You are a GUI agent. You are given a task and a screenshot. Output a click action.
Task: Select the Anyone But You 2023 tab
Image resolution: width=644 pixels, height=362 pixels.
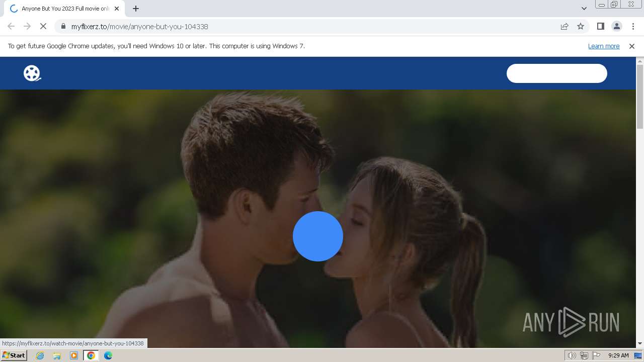(x=64, y=9)
